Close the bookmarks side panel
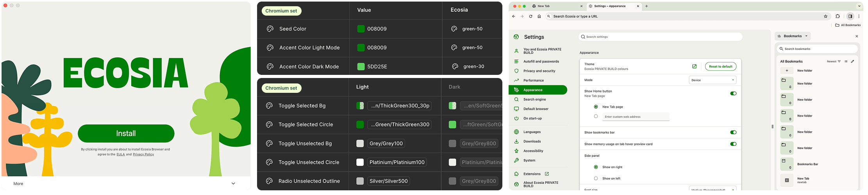Screen dimensions: 868x195 click(x=857, y=36)
